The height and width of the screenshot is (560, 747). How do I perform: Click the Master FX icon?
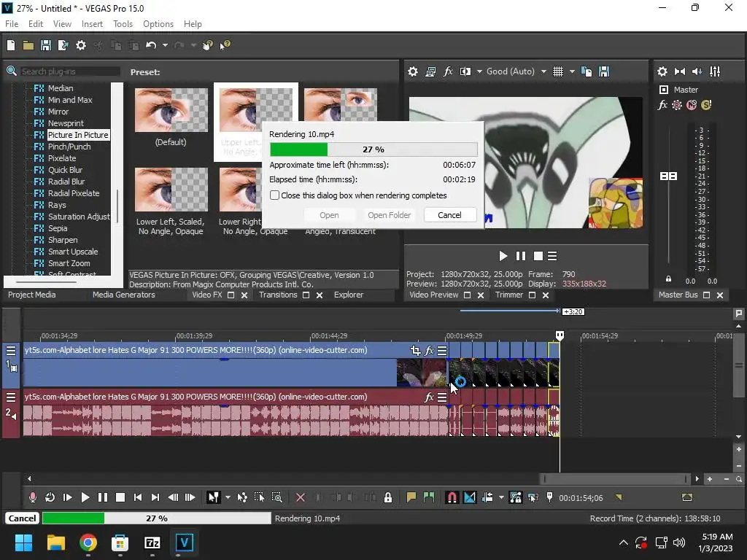point(662,105)
